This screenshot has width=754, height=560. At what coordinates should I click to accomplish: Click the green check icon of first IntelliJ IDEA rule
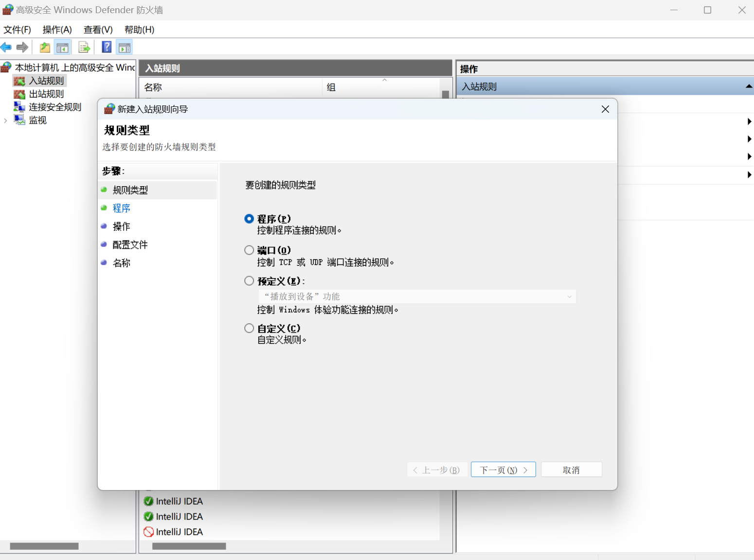pyautogui.click(x=149, y=501)
